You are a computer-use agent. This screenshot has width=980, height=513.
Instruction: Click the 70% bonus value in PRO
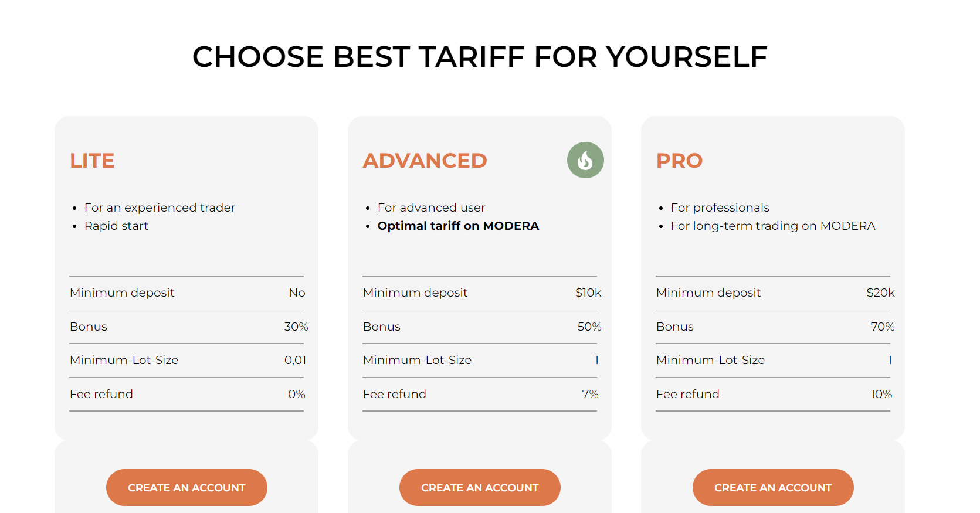883,327
